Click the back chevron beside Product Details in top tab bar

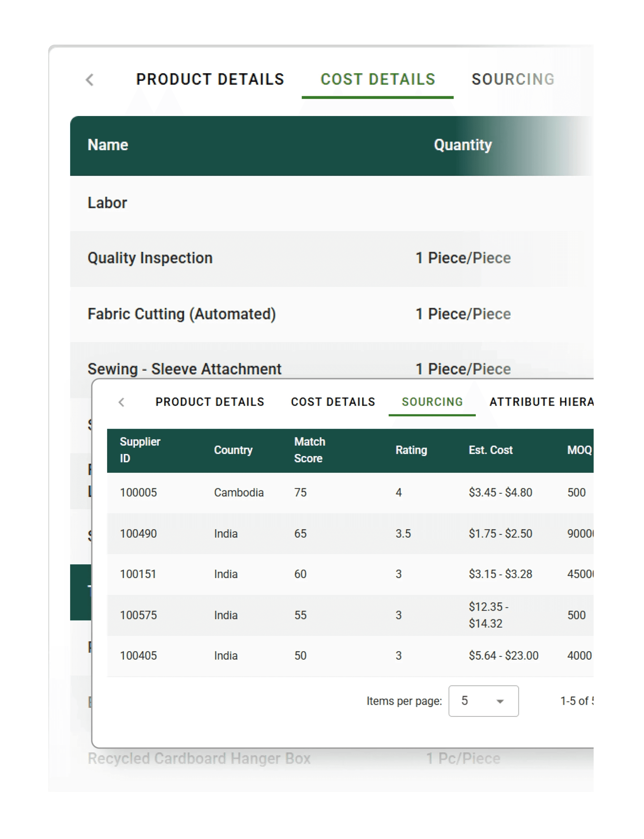pyautogui.click(x=90, y=80)
